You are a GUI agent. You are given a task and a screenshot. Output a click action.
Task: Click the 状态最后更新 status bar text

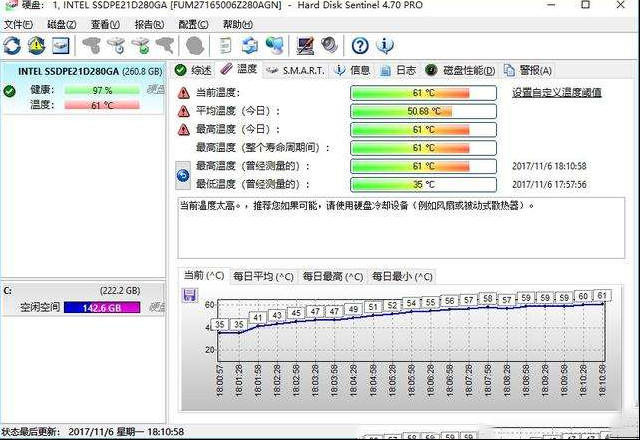[x=93, y=431]
